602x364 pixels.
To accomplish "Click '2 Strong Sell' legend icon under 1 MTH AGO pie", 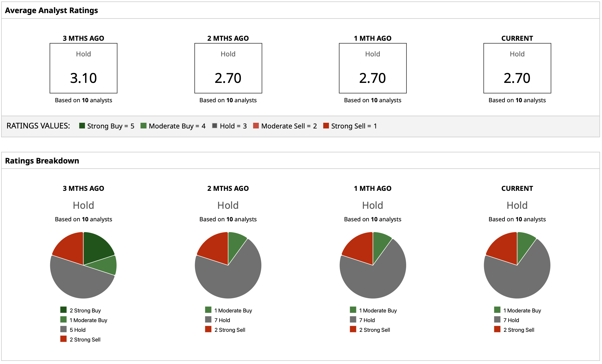I will [x=353, y=329].
